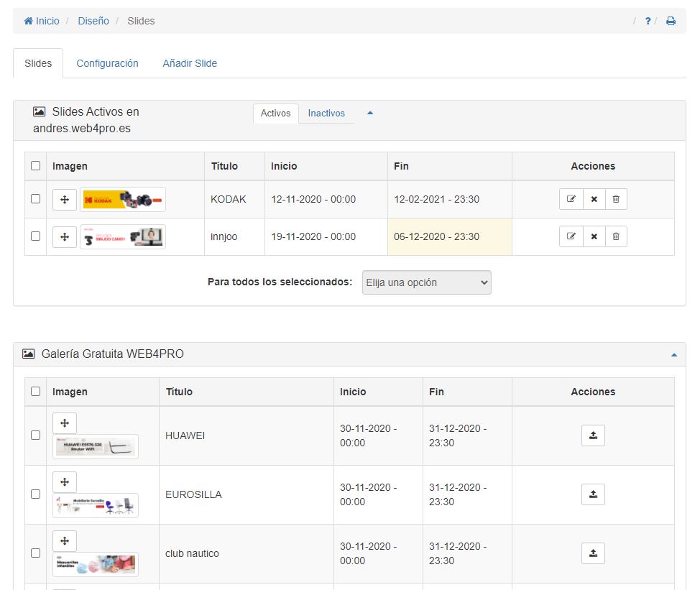The image size is (700, 590).
Task: Switch to the Configuración tab
Action: click(107, 63)
